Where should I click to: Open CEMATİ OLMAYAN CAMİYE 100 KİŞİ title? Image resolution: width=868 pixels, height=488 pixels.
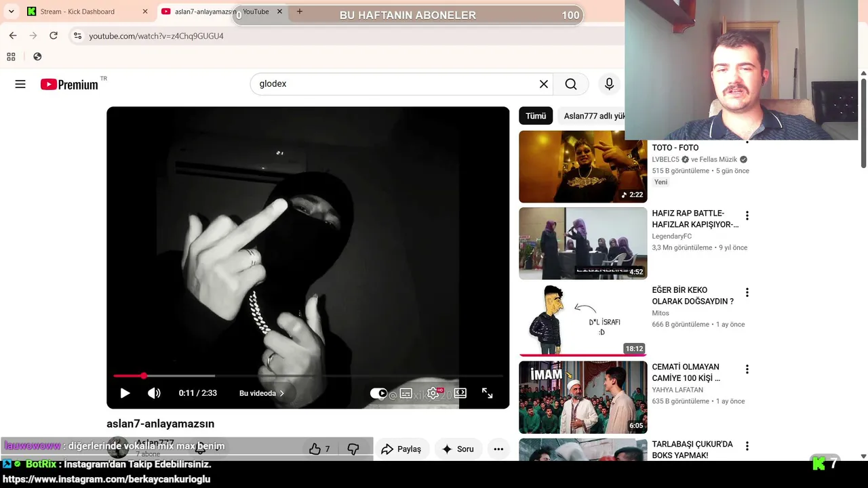coord(686,373)
